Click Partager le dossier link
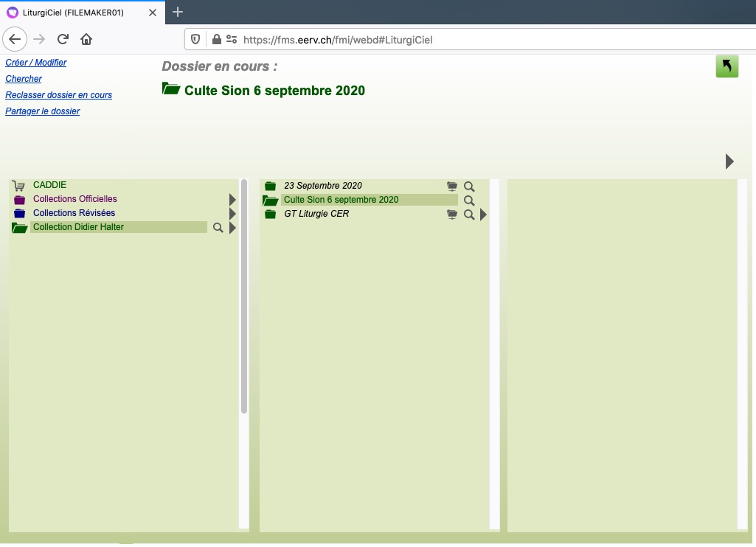The height and width of the screenshot is (547, 756). (x=43, y=111)
